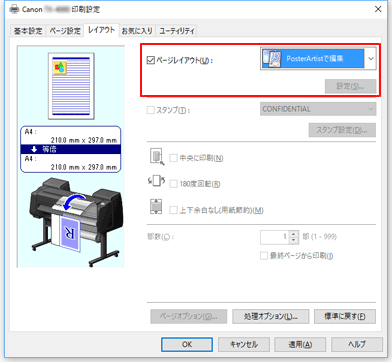Image resolution: width=392 pixels, height=362 pixels.
Task: Click the center print (中央に印刷) icon
Action: tap(156, 157)
